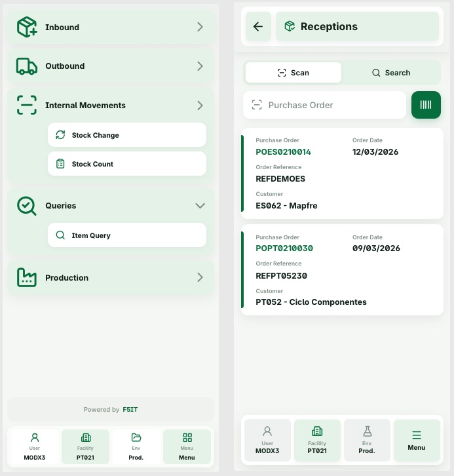Image resolution: width=454 pixels, height=476 pixels.
Task: Click the Production factory icon
Action: coord(27,277)
